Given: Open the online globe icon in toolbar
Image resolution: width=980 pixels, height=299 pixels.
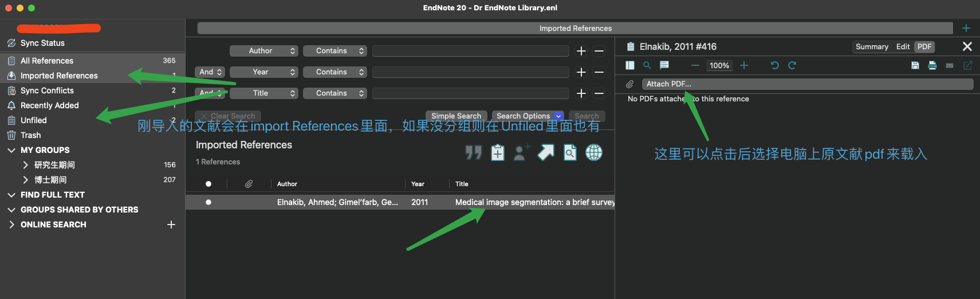Looking at the screenshot, I should 594,152.
